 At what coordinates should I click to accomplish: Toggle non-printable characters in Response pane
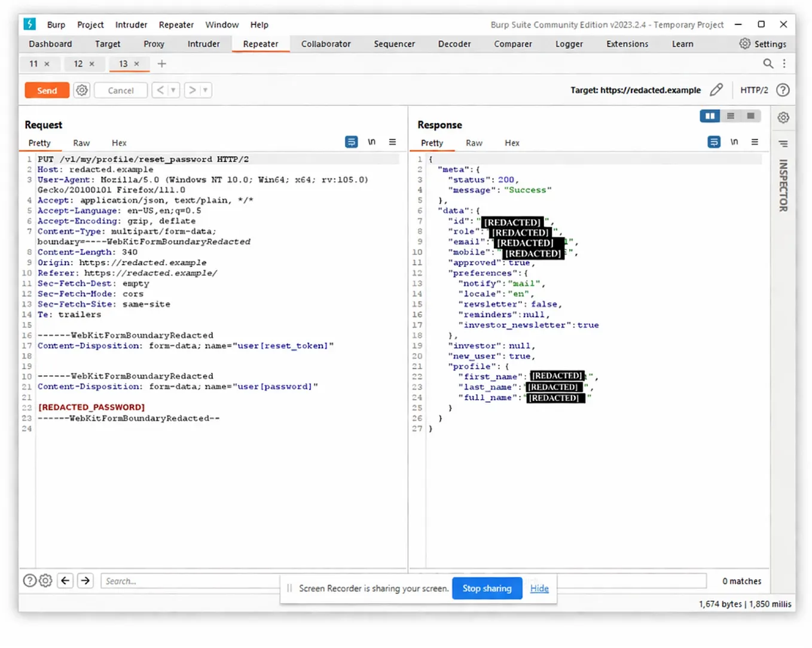734,142
